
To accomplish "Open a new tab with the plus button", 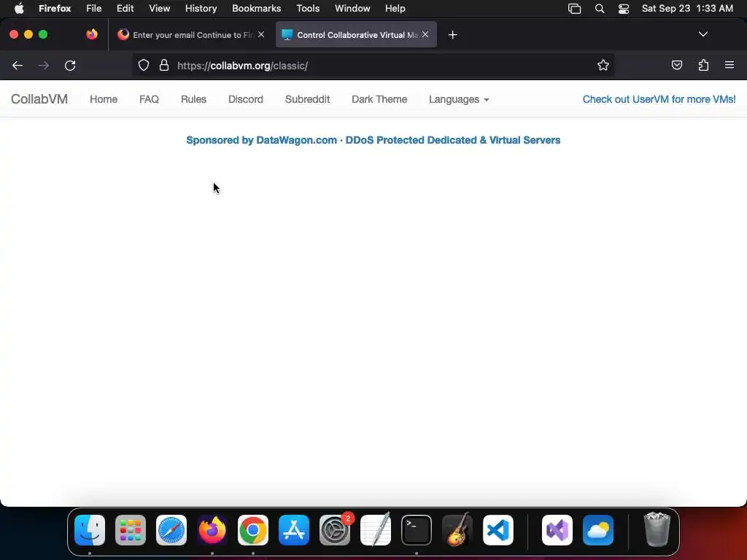I will (x=452, y=35).
